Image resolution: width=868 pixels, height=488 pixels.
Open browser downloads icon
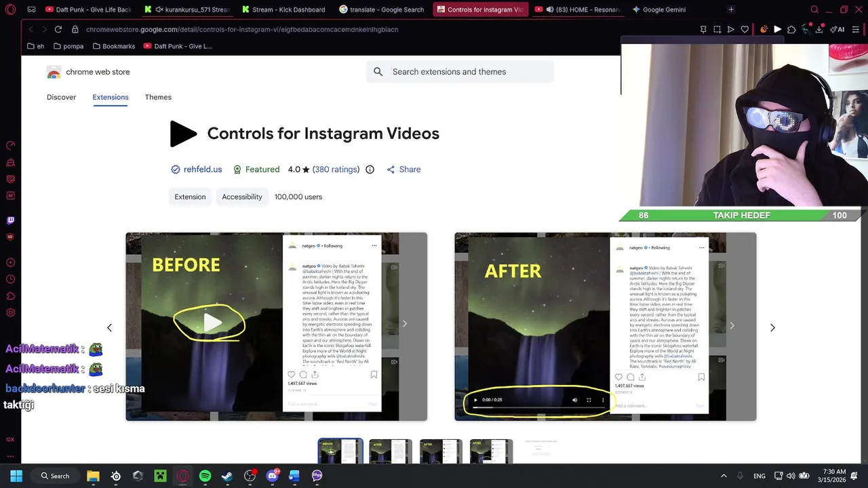pyautogui.click(x=819, y=30)
